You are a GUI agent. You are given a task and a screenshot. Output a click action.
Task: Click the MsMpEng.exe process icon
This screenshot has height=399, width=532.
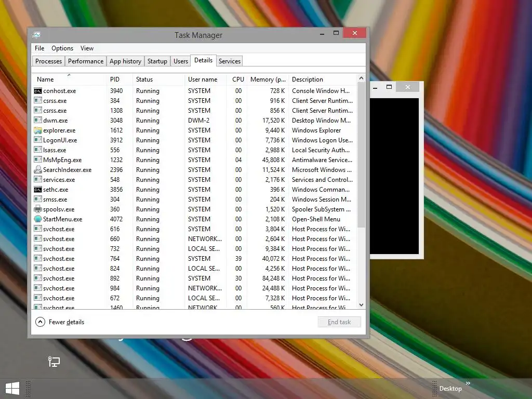[37, 160]
